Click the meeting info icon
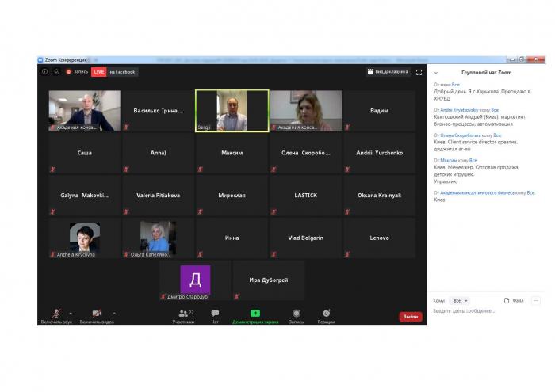This screenshot has height=392, width=555. point(45,71)
